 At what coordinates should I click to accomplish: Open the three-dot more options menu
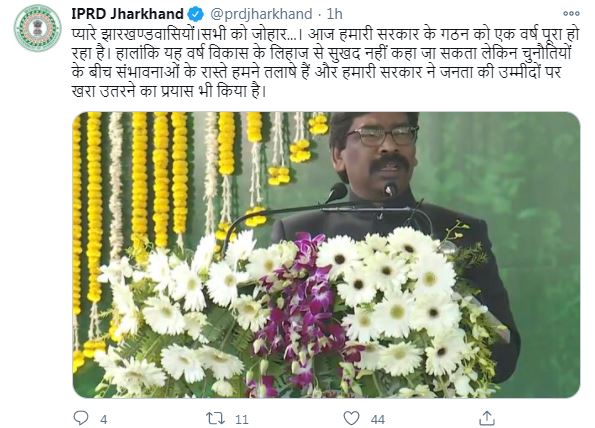[x=571, y=14]
